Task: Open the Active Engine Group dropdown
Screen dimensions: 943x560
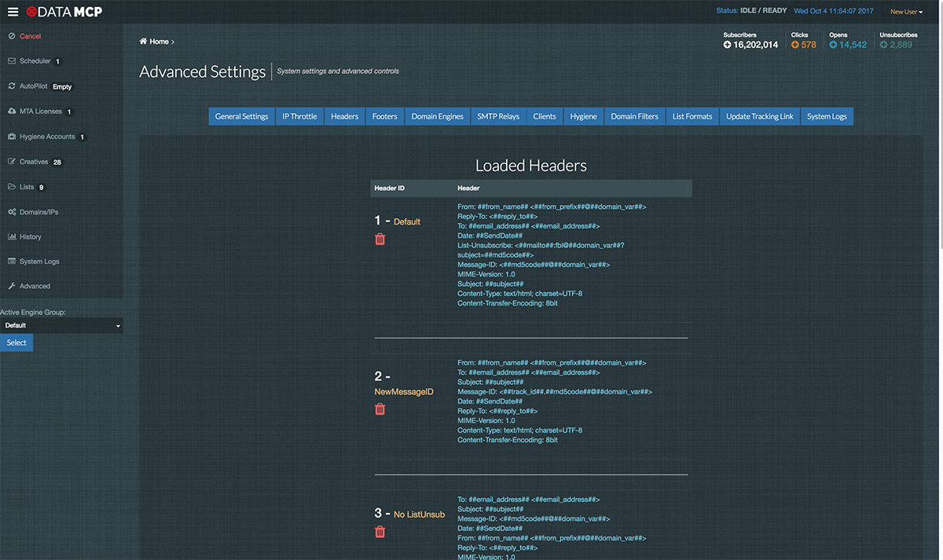Action: (61, 325)
